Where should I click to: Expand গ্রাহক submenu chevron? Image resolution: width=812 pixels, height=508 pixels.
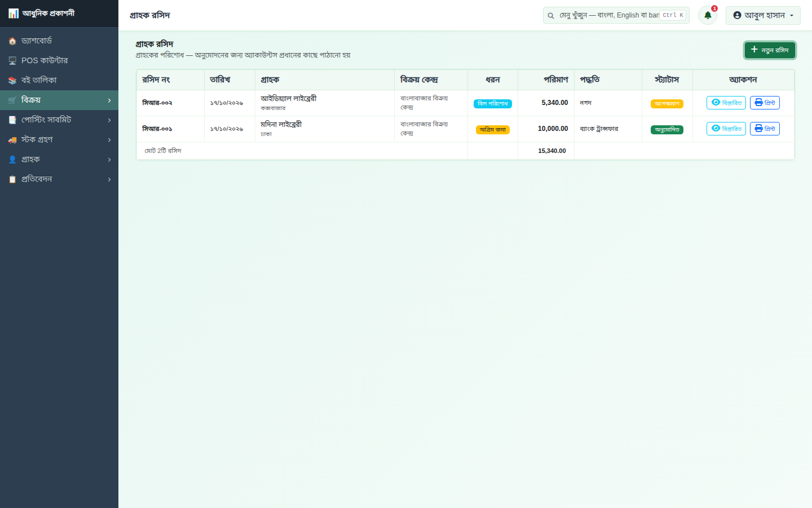click(109, 160)
